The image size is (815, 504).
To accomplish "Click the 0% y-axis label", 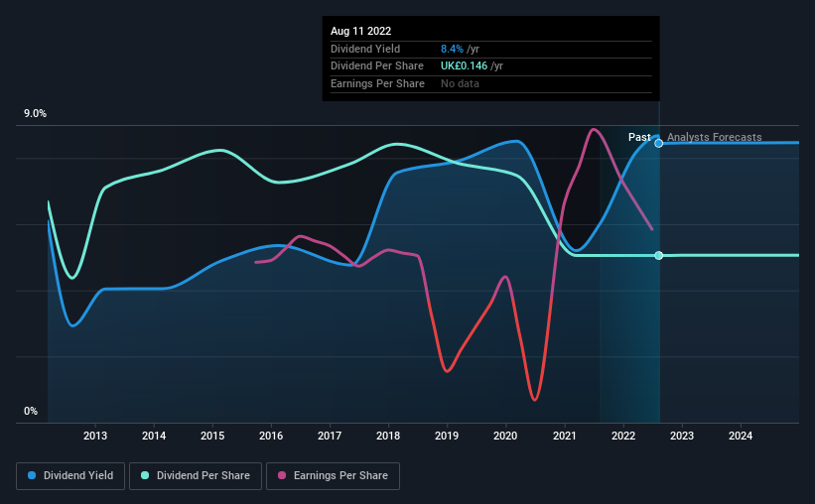I will [31, 411].
